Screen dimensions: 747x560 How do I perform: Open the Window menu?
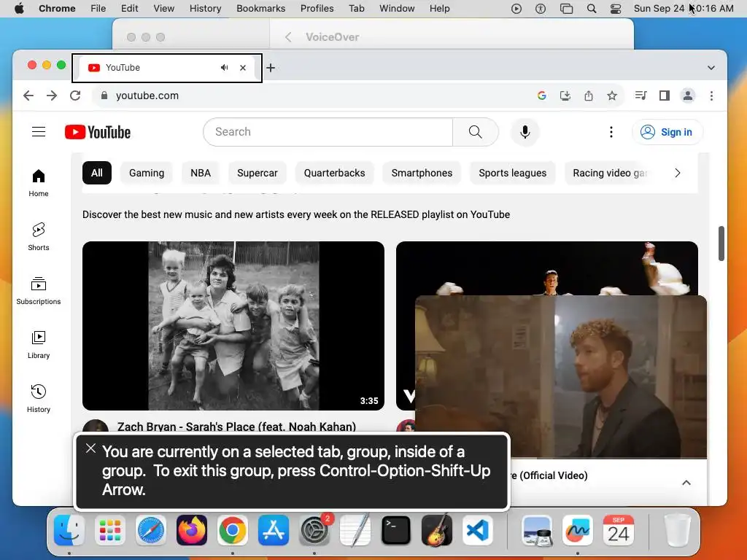coord(397,9)
